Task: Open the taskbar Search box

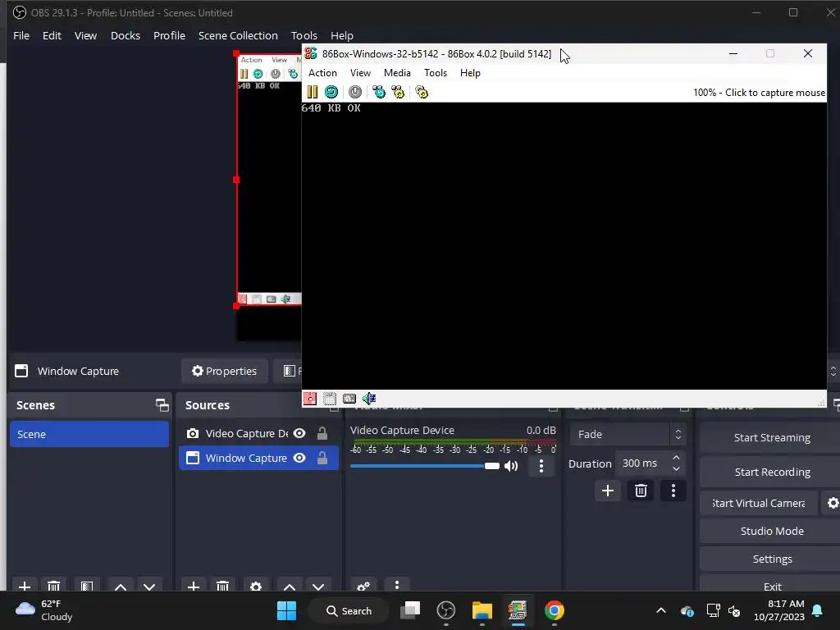Action: [x=349, y=610]
